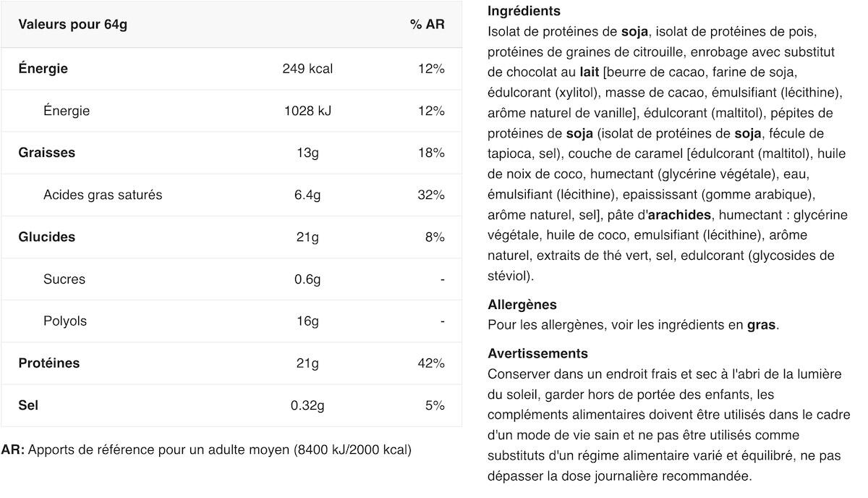Screen dimensions: 868x498
Task: Click the "Graisses" row label
Action: pos(47,153)
